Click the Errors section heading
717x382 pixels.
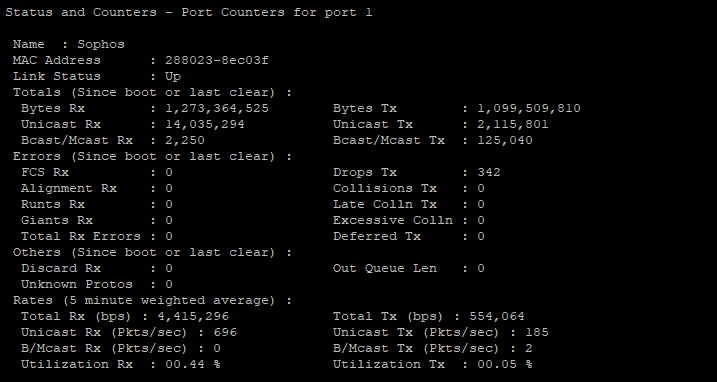[152, 156]
